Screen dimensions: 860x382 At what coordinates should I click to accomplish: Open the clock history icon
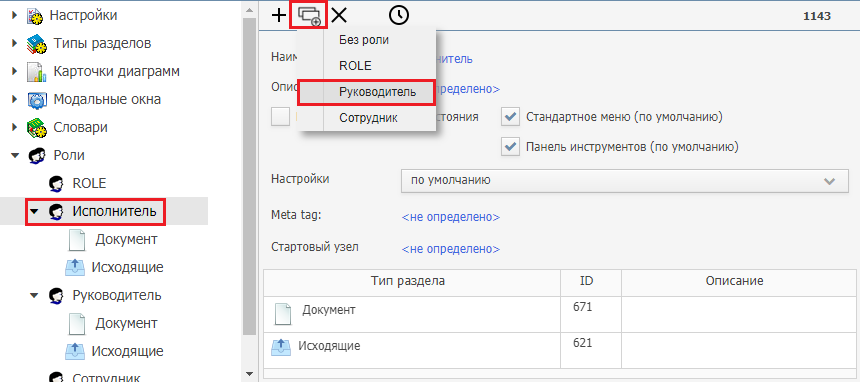[x=399, y=15]
